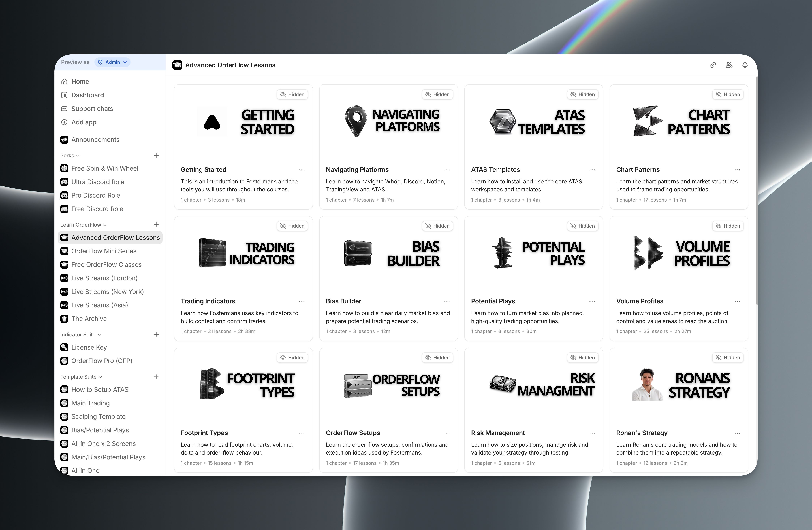Open more options for Chart Patterns card

coord(737,170)
